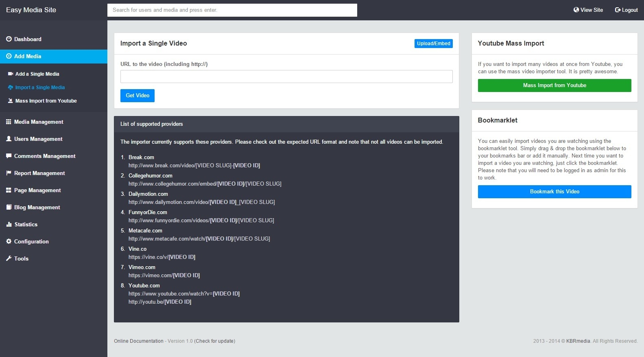Focus the search users and media field

[x=232, y=10]
